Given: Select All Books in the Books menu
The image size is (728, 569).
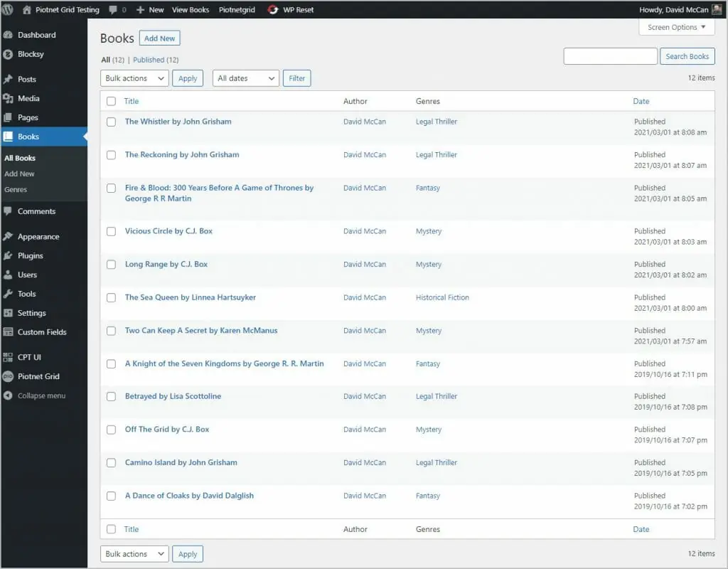Looking at the screenshot, I should click(19, 158).
